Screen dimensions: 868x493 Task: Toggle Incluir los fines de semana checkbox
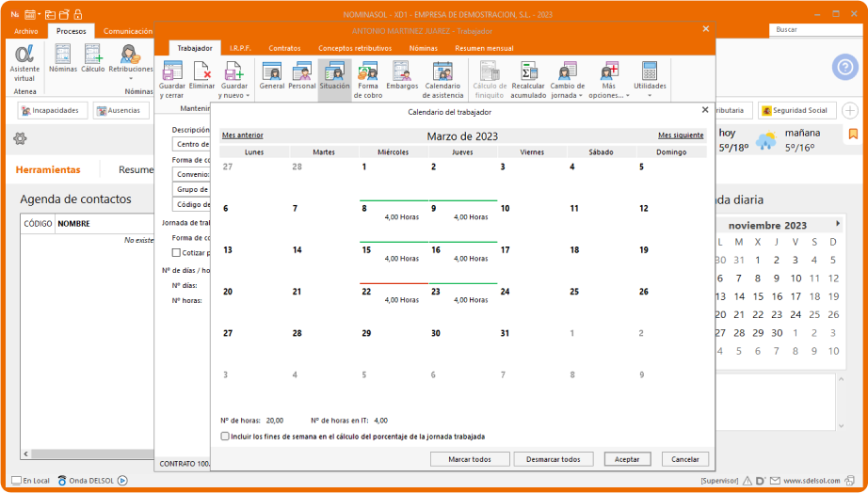[x=225, y=436]
